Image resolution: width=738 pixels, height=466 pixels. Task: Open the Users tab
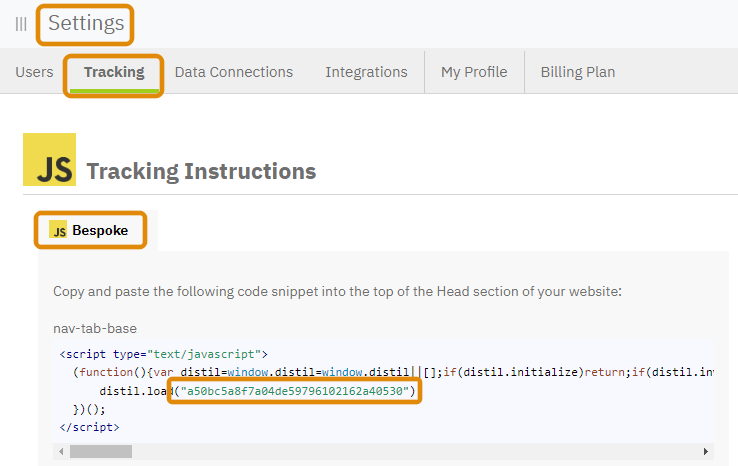[34, 72]
